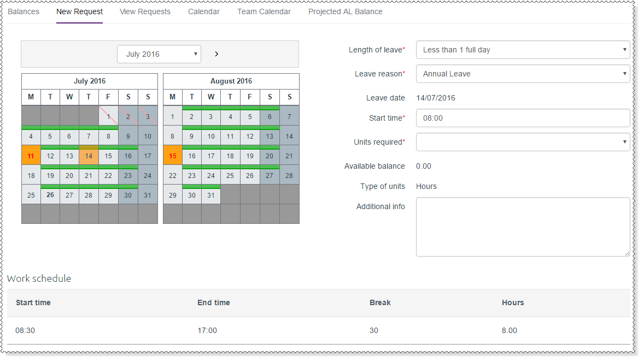Screen dimensions: 644x362
Task: Choose July 26 in the calendar
Action: coord(50,195)
